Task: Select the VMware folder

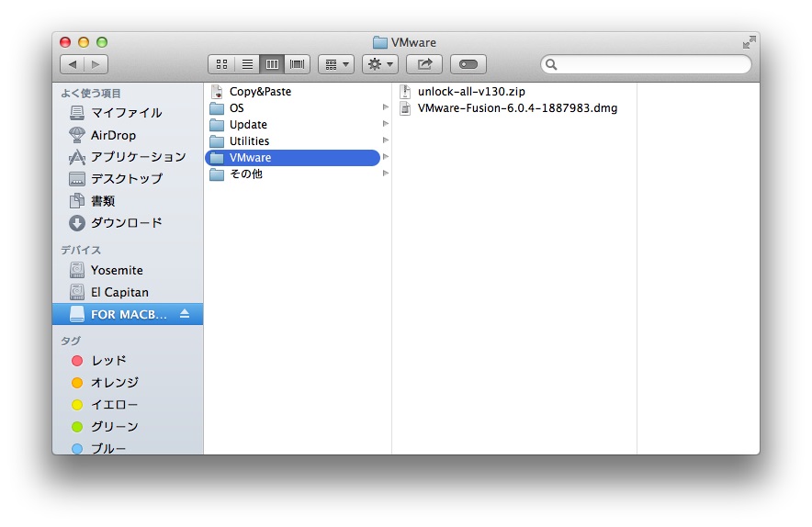Action: pos(293,158)
